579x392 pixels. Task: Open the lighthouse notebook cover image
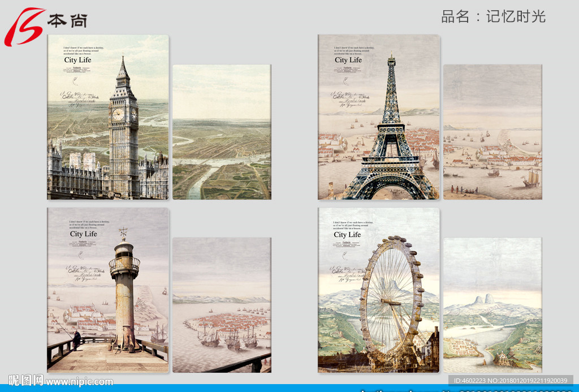point(108,290)
